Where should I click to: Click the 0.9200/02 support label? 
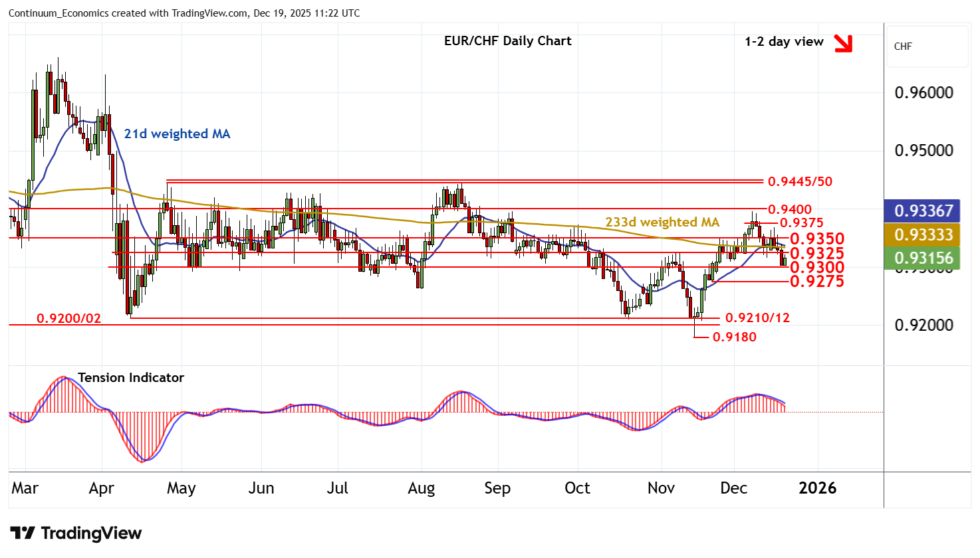coord(68,318)
